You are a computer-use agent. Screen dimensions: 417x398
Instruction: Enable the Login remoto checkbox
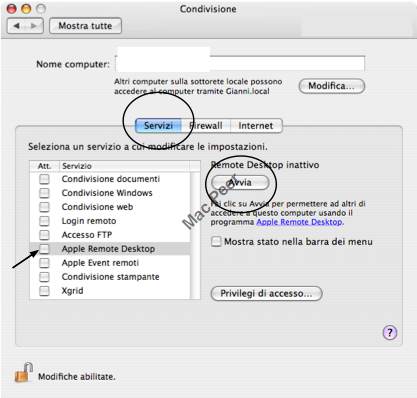[44, 221]
